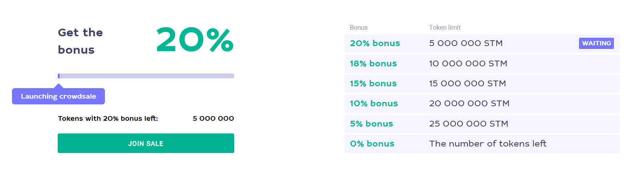Click the 'Get the bonus' heading
This screenshot has height=194, width=644.
coord(80,41)
